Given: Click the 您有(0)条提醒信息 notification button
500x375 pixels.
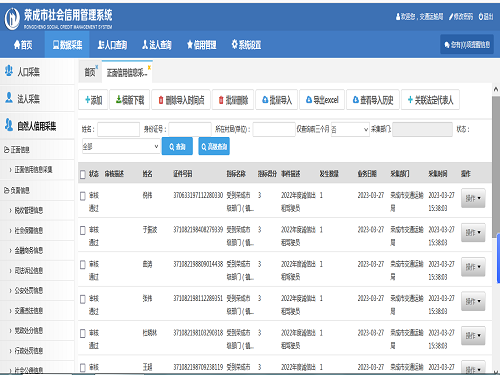Looking at the screenshot, I should pos(467,44).
